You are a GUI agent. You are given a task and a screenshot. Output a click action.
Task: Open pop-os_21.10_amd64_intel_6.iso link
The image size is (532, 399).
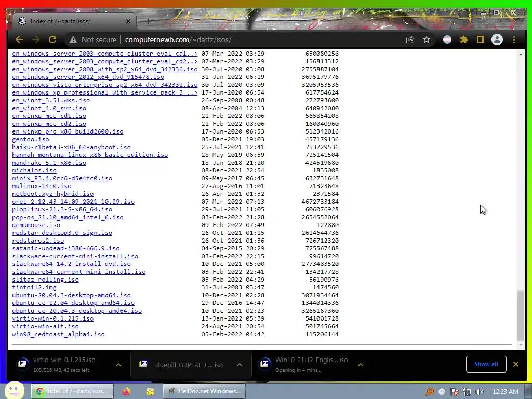(x=68, y=218)
